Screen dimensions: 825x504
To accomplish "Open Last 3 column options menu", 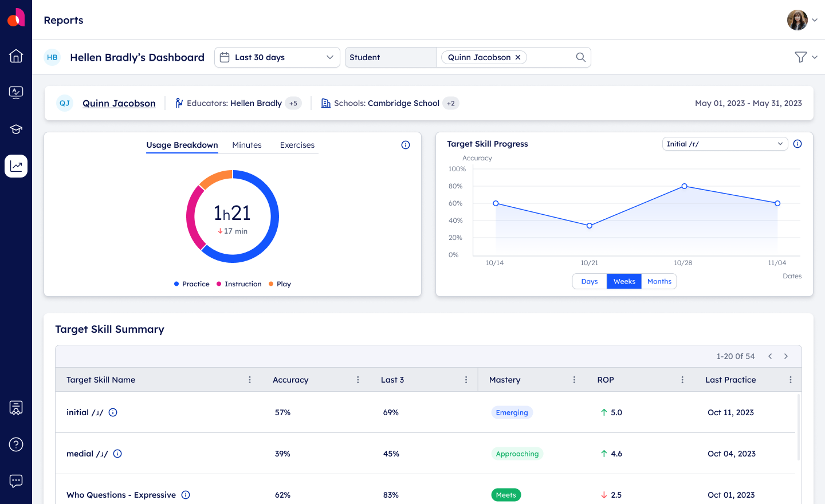I will click(466, 380).
